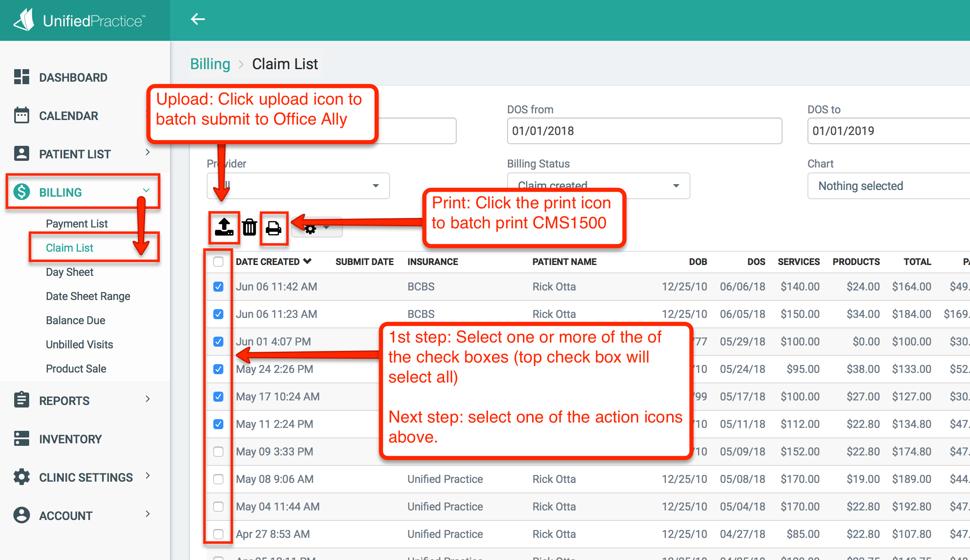Click the print icon to batch print CMS1500
The width and height of the screenshot is (970, 560).
[274, 227]
